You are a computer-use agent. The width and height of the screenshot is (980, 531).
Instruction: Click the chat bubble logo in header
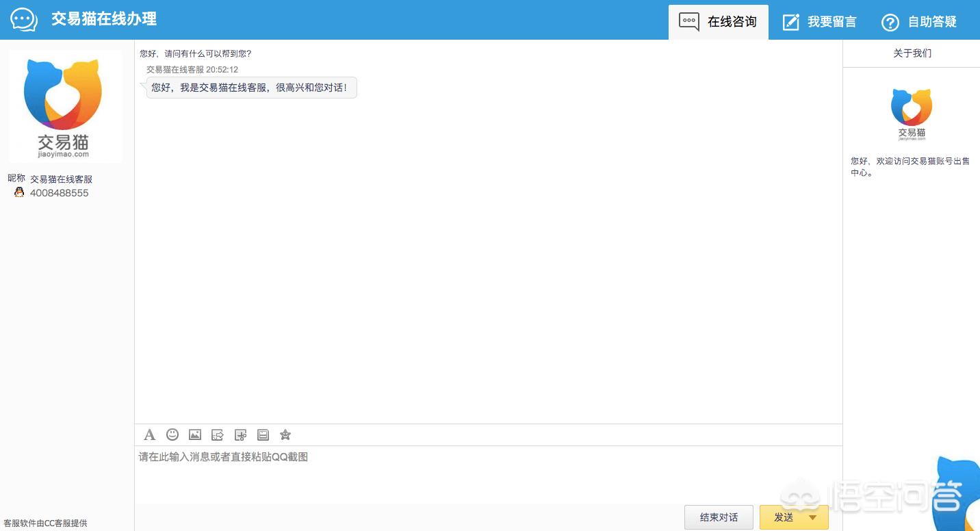pyautogui.click(x=24, y=19)
